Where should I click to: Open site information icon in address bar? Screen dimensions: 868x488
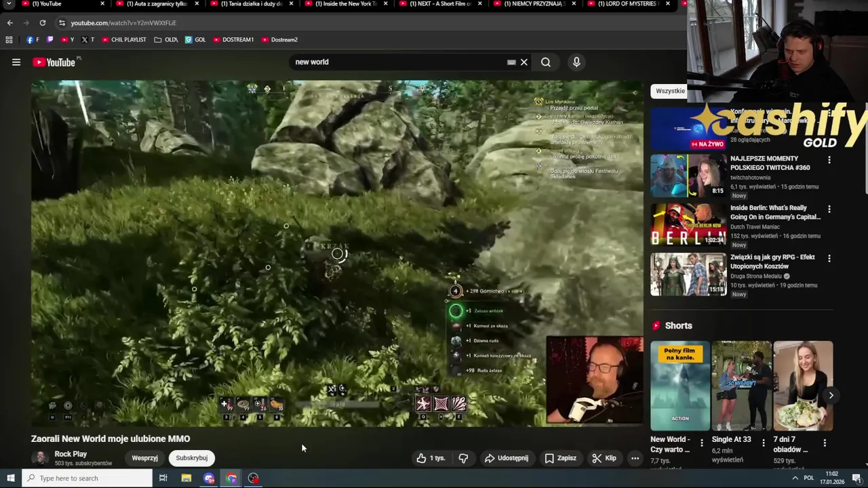point(62,22)
